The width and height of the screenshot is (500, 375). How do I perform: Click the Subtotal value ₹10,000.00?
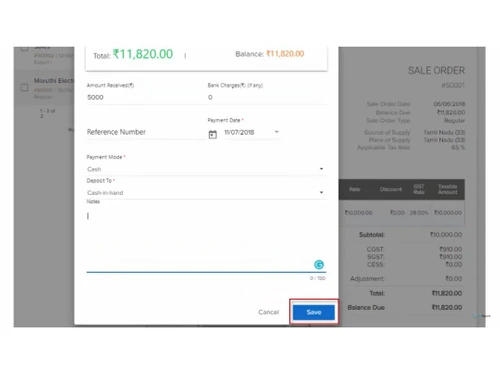[x=446, y=235]
